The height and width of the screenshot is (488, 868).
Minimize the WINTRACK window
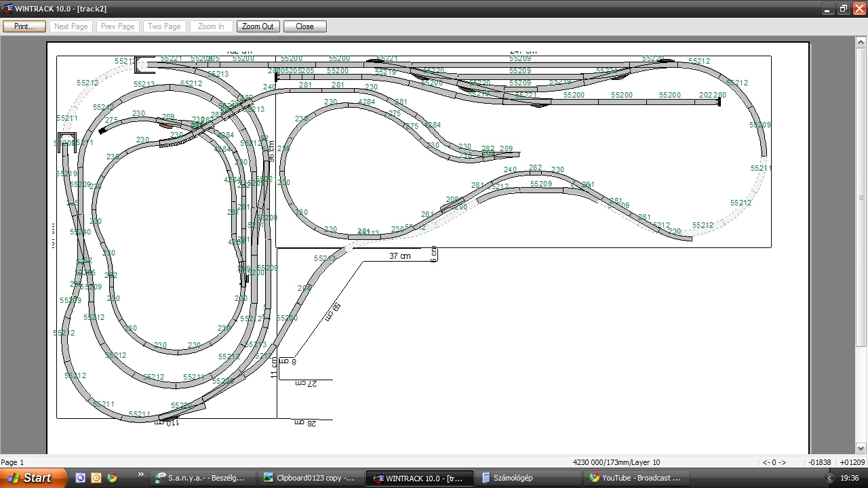pyautogui.click(x=828, y=8)
